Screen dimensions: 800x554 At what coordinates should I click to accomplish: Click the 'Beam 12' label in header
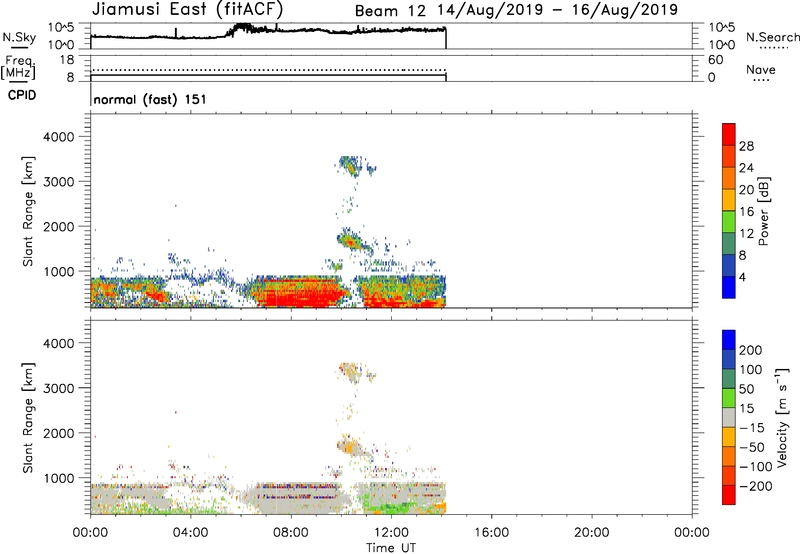click(390, 11)
